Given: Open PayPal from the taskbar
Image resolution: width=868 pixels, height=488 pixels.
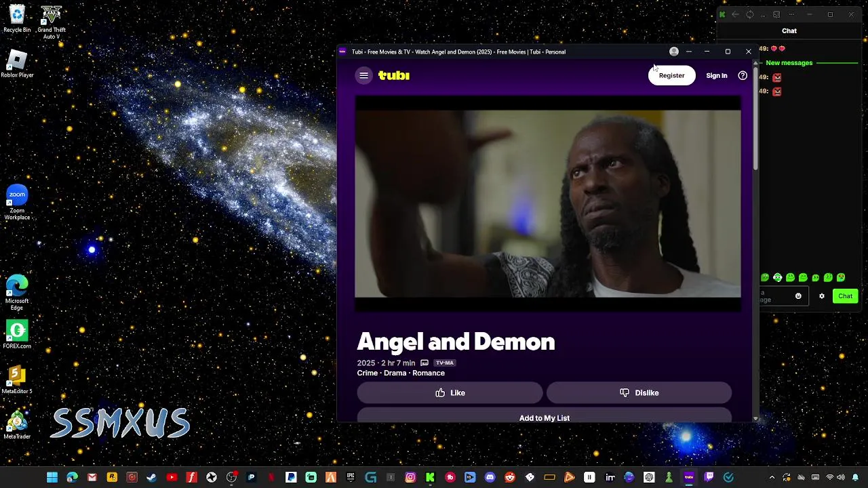Looking at the screenshot, I should pyautogui.click(x=291, y=478).
